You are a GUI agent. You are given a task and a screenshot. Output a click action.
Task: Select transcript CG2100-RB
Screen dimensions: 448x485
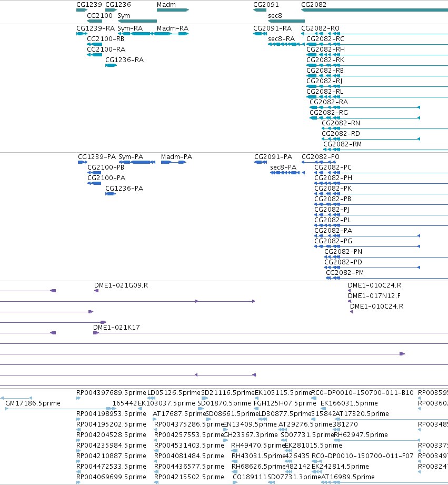(105, 39)
